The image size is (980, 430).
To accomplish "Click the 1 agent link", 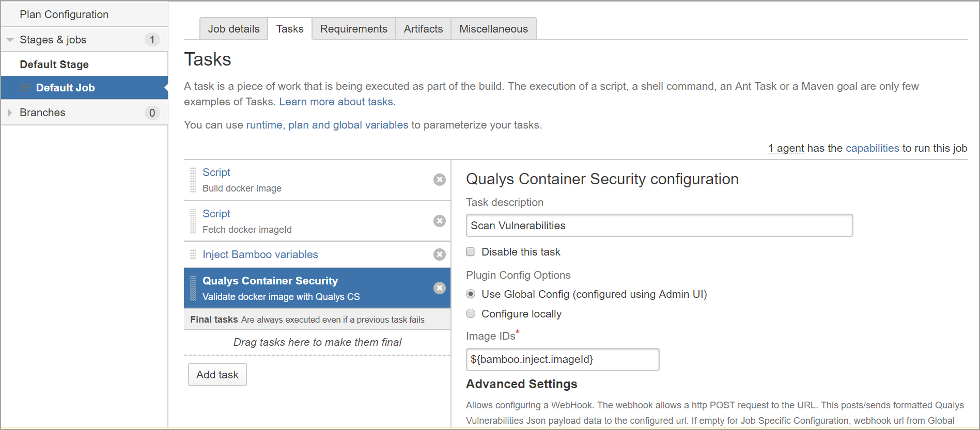I will 786,148.
